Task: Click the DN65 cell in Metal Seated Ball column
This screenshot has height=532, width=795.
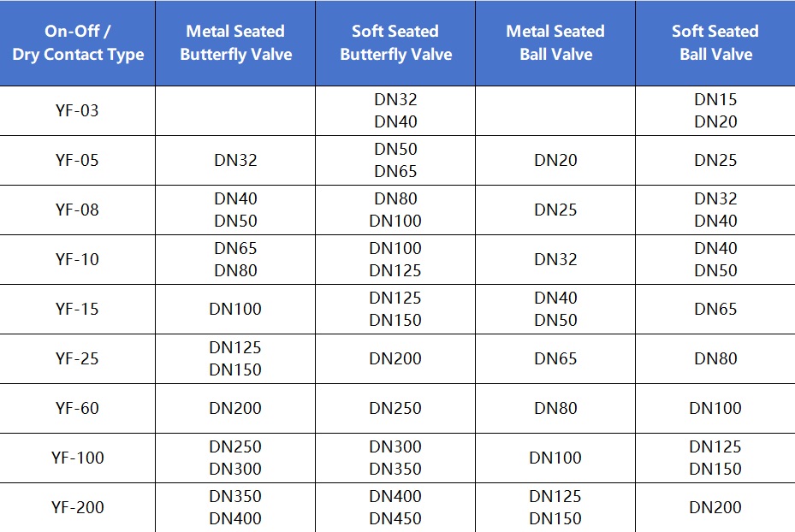Action: tap(555, 358)
